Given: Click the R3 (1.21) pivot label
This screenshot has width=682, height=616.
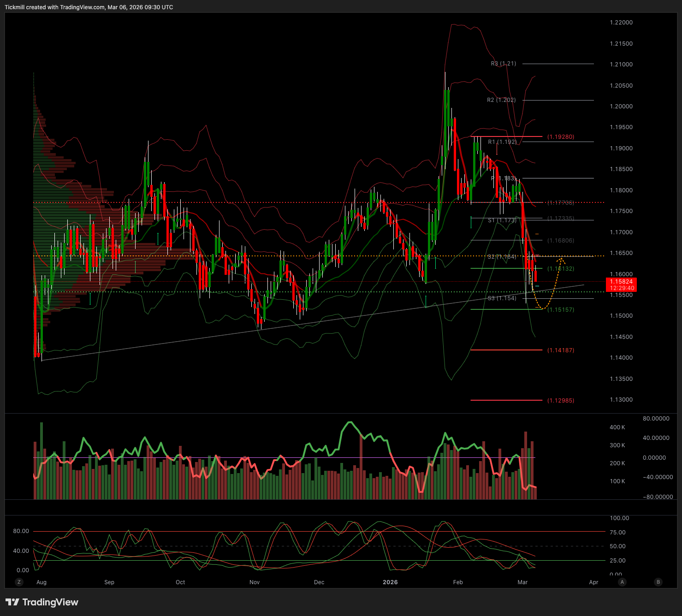Looking at the screenshot, I should tap(503, 64).
